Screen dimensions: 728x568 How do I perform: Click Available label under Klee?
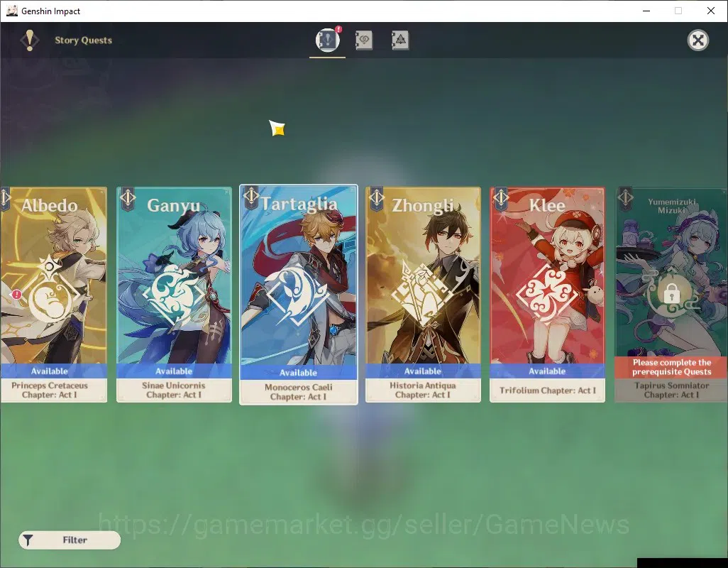click(547, 371)
